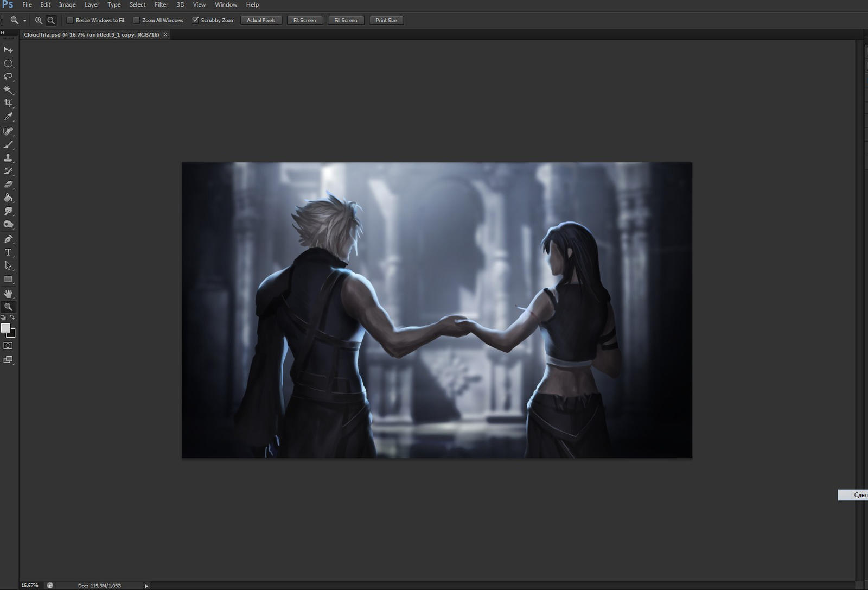Close the CloudTifa.psd document tab
The height and width of the screenshot is (590, 868).
165,35
